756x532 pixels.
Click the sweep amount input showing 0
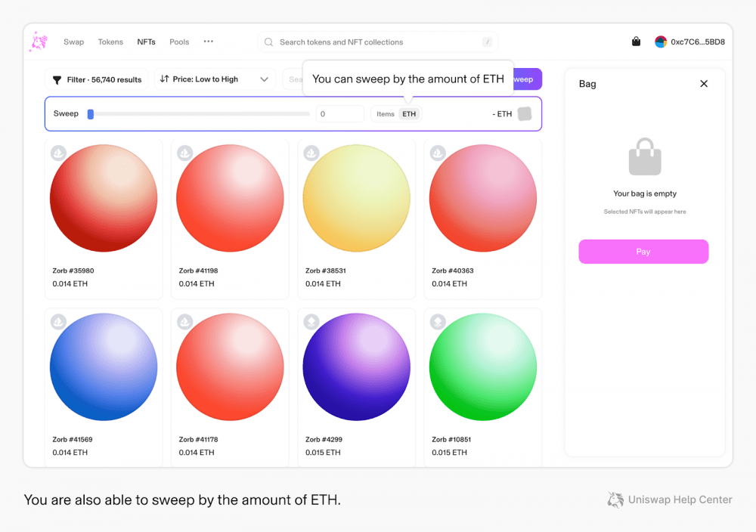[x=339, y=114]
